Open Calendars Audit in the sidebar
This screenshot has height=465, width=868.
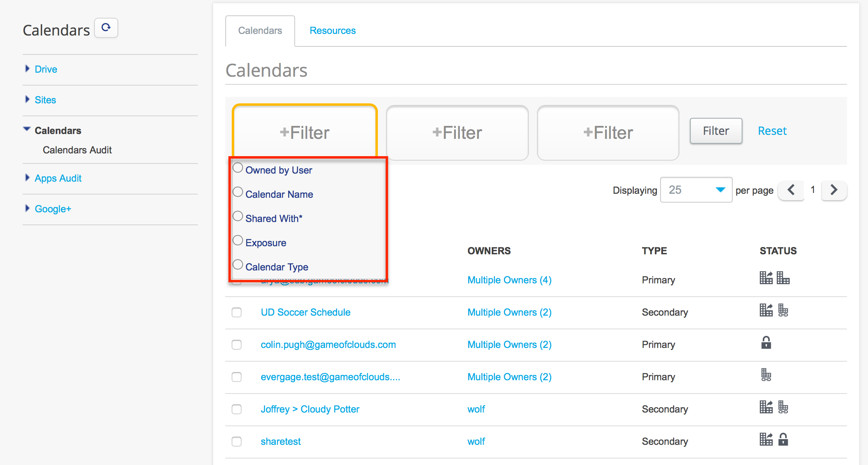(77, 150)
